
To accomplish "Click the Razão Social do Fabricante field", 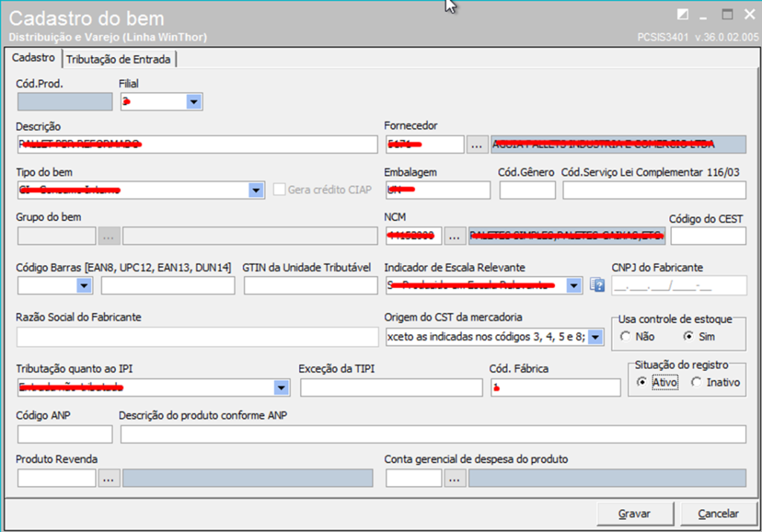I will tap(196, 337).
